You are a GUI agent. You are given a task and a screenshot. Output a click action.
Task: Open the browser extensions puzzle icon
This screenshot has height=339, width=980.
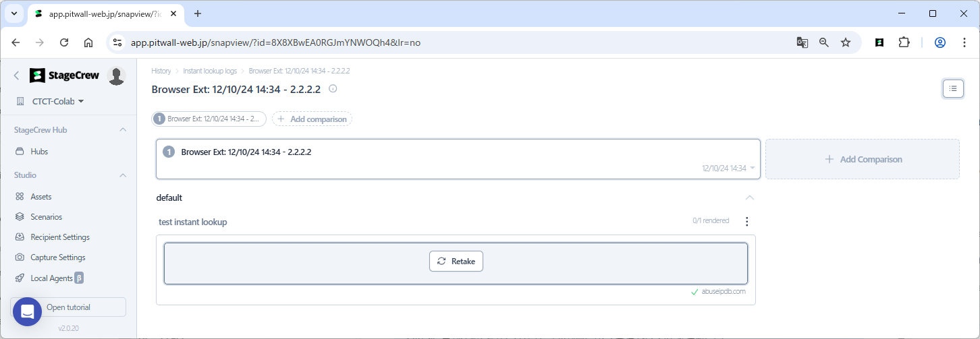pyautogui.click(x=904, y=42)
